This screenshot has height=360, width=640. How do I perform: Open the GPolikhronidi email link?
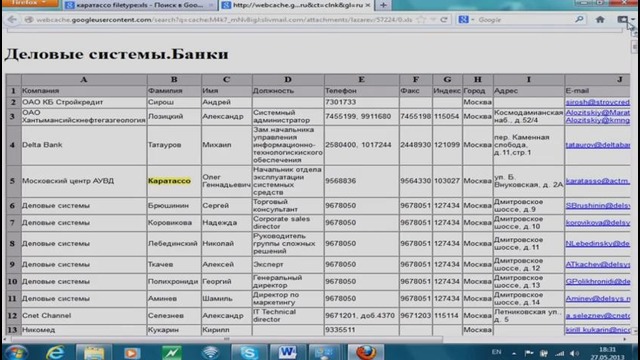598,282
